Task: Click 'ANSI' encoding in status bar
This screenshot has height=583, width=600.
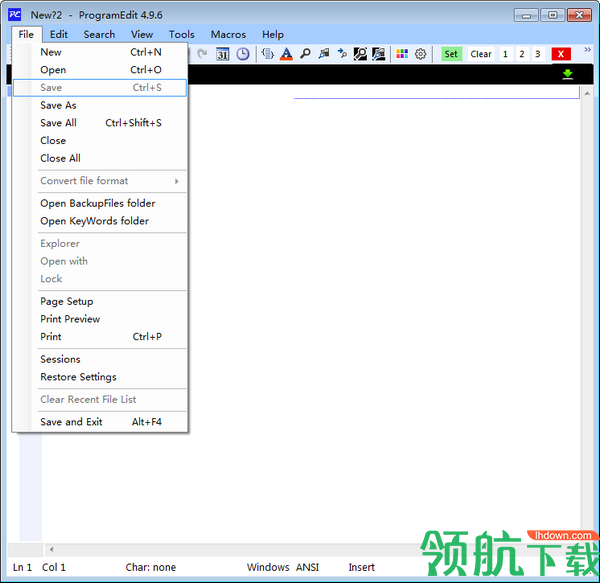Action: (x=307, y=567)
